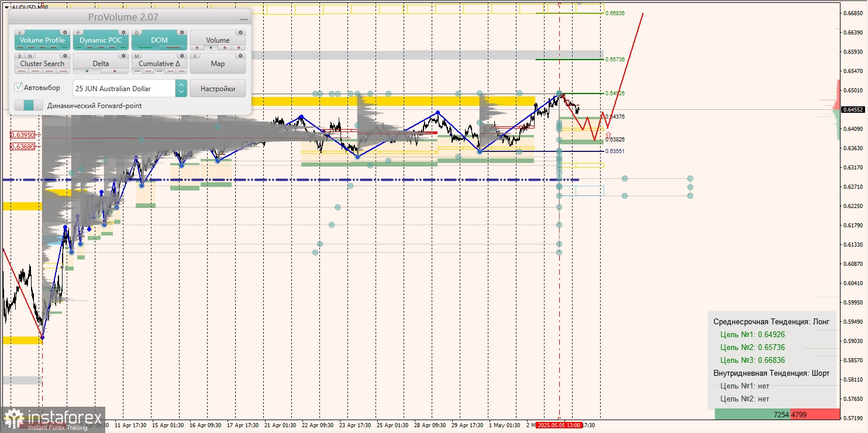Viewport: 868px width, 433px height.
Task: Click the red 4799 volume bar
Action: 815,414
